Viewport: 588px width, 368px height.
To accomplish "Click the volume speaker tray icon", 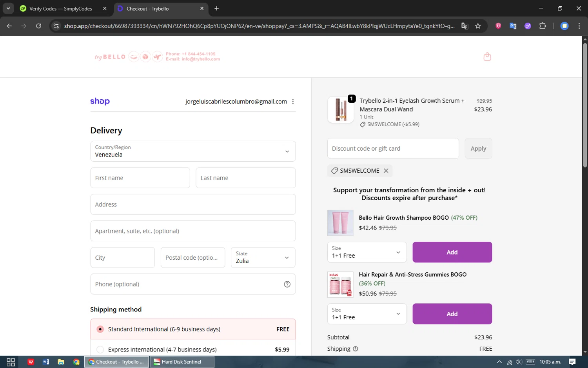I will click(519, 362).
